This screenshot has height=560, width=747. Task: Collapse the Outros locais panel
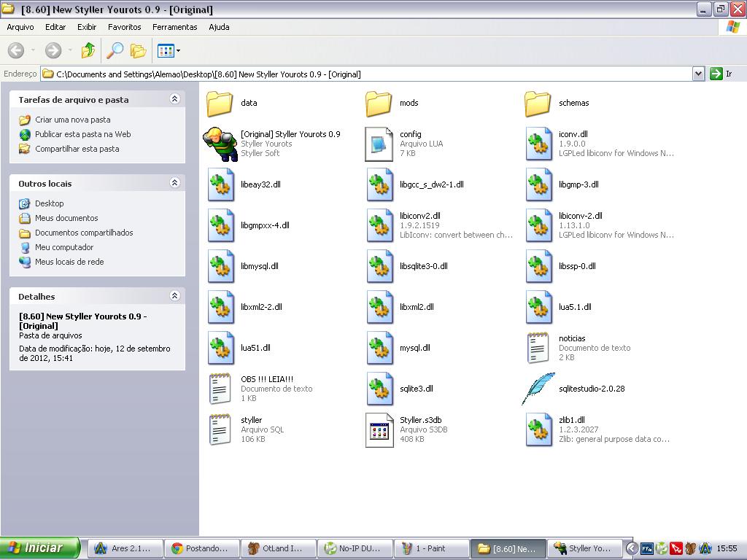175,183
